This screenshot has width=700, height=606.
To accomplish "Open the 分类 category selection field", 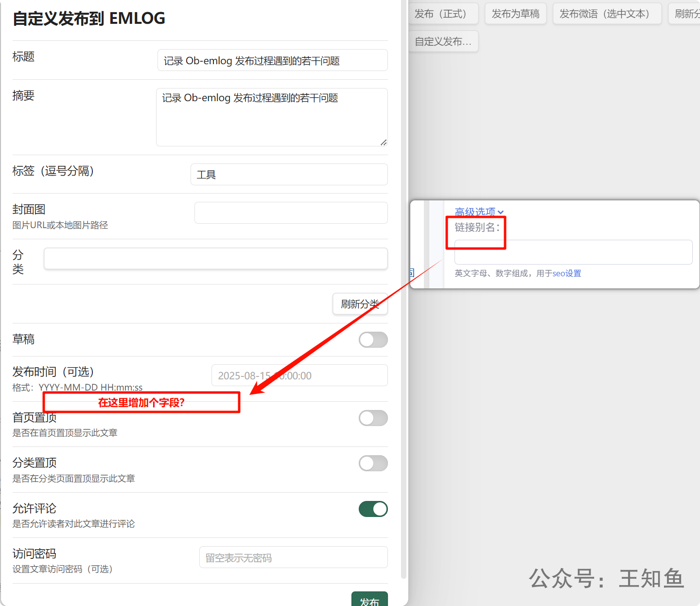I will point(215,259).
